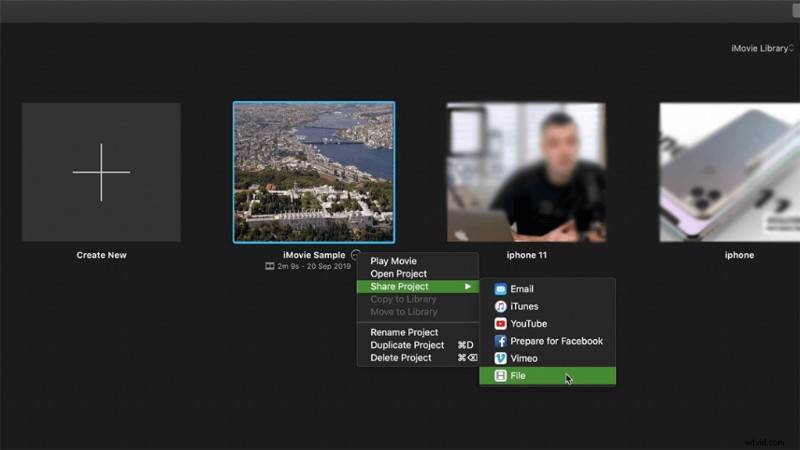Click the Email share icon

(x=500, y=289)
